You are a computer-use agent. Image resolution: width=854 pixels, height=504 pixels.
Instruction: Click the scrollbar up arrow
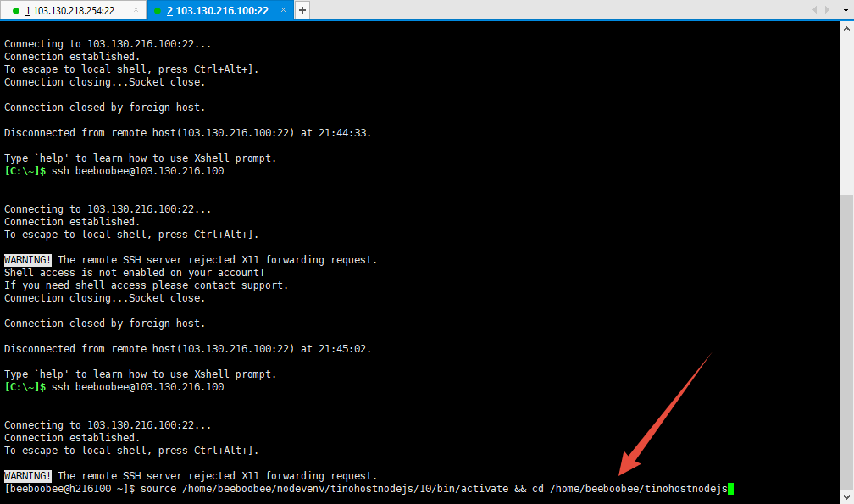pos(847,29)
